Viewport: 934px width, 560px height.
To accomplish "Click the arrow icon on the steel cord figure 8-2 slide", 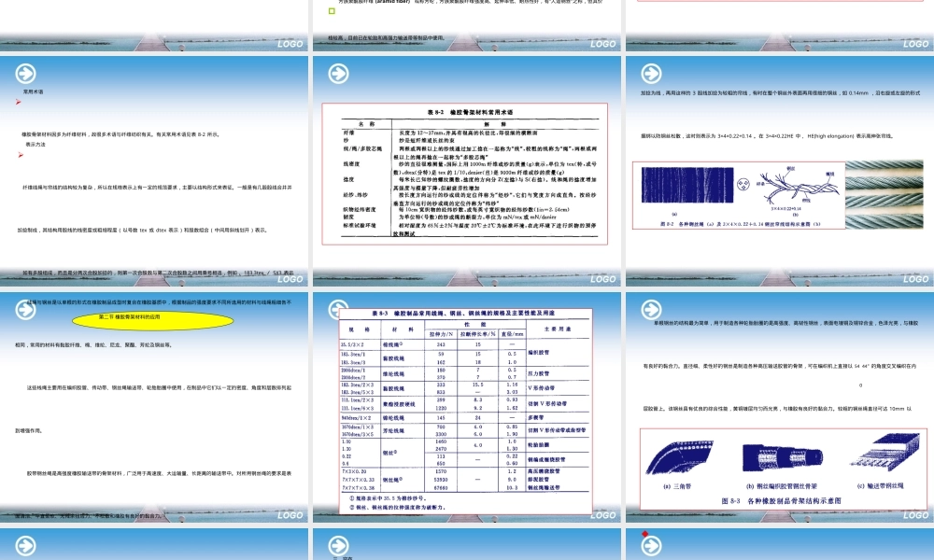I will (x=651, y=74).
